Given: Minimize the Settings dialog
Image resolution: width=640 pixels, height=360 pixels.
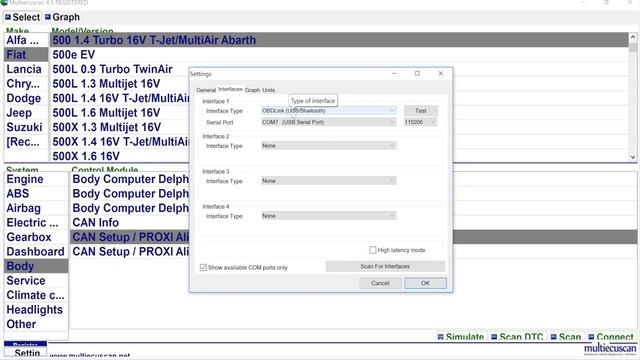Looking at the screenshot, I should 394,73.
